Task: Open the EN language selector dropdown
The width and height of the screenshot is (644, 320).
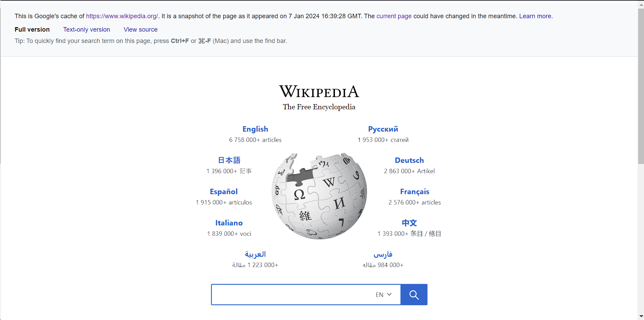Action: coord(383,295)
